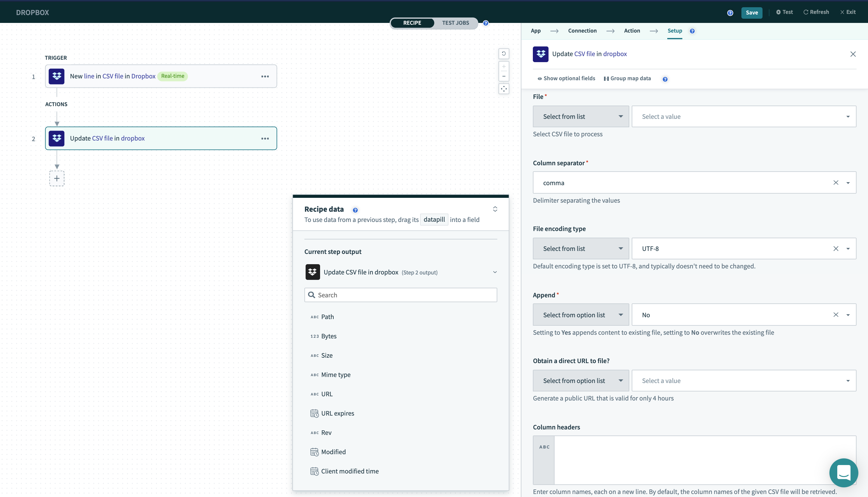Image resolution: width=868 pixels, height=497 pixels.
Task: Click the recipe data info tooltip icon
Action: pos(355,210)
